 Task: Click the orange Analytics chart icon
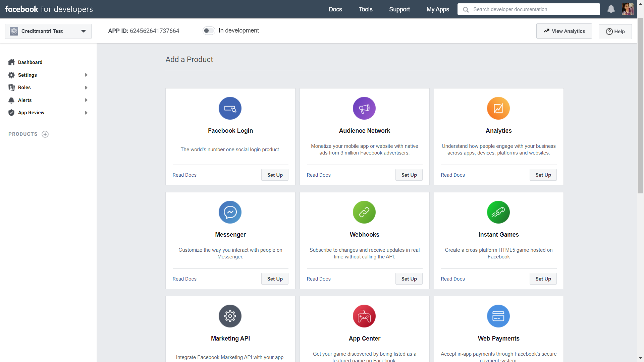(498, 108)
